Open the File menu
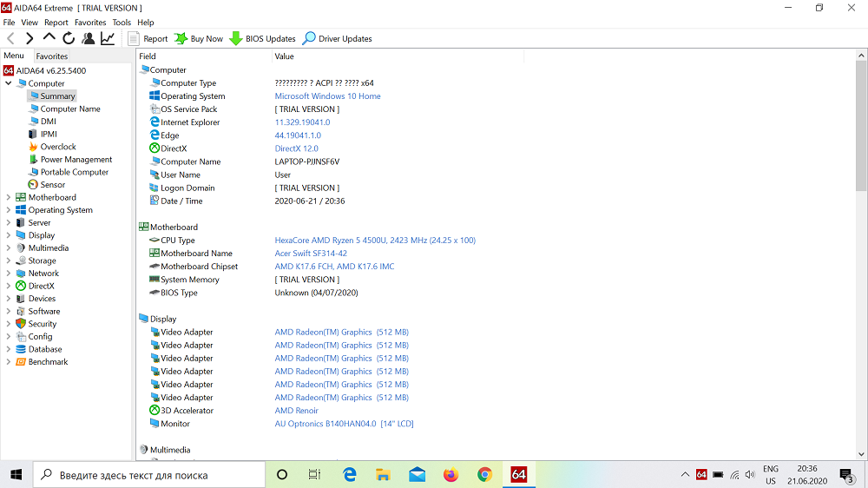868x488 pixels. tap(9, 23)
